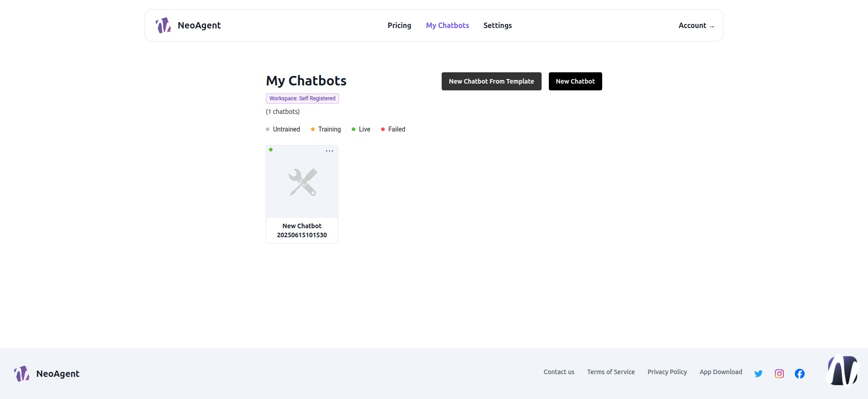Click the Untrained status legend label
The height and width of the screenshot is (399, 868).
click(x=286, y=129)
